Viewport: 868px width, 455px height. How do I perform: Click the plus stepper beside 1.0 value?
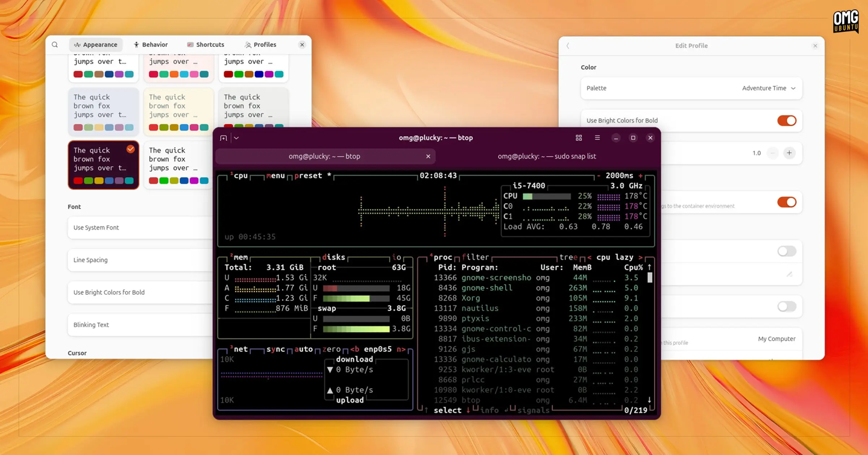[789, 153]
